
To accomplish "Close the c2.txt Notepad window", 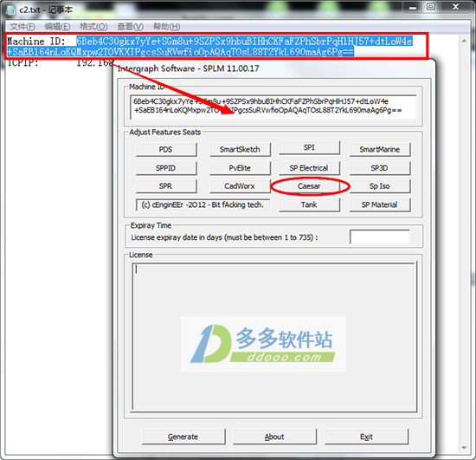I will click(455, 7).
